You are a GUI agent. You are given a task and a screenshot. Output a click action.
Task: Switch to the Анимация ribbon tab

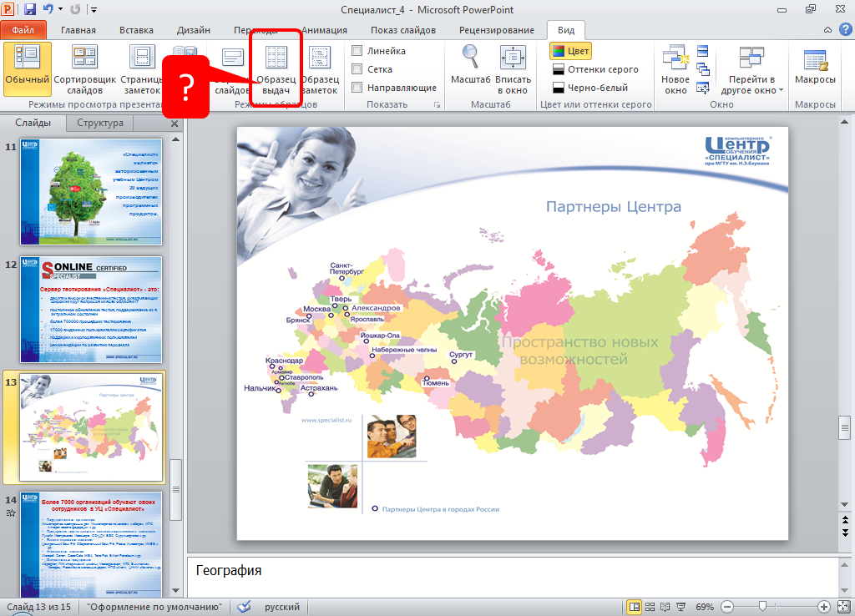pos(323,30)
